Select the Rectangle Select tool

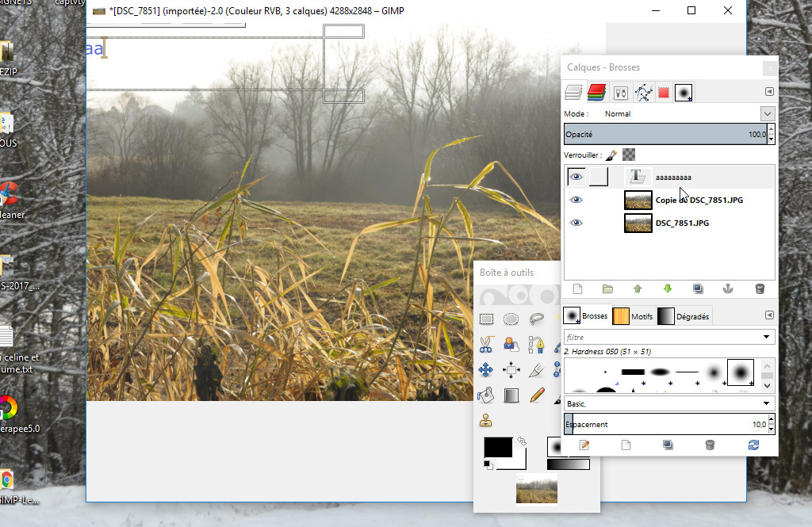tap(486, 319)
